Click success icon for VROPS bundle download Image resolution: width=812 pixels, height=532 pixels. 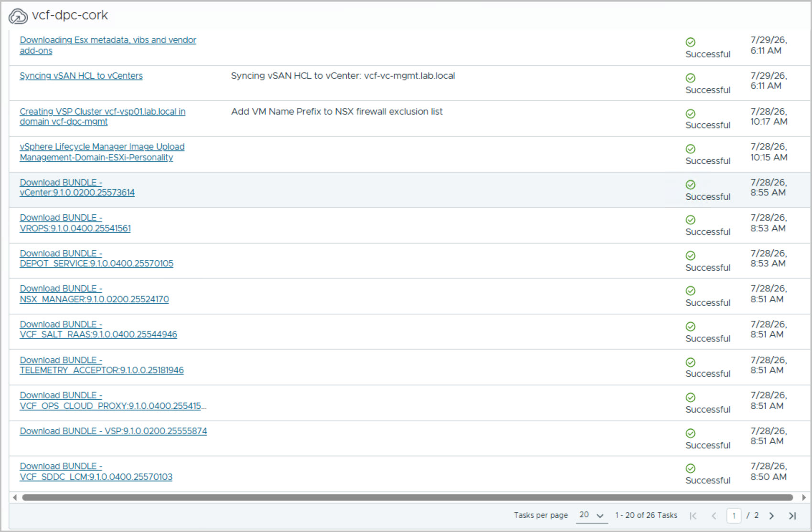(690, 220)
